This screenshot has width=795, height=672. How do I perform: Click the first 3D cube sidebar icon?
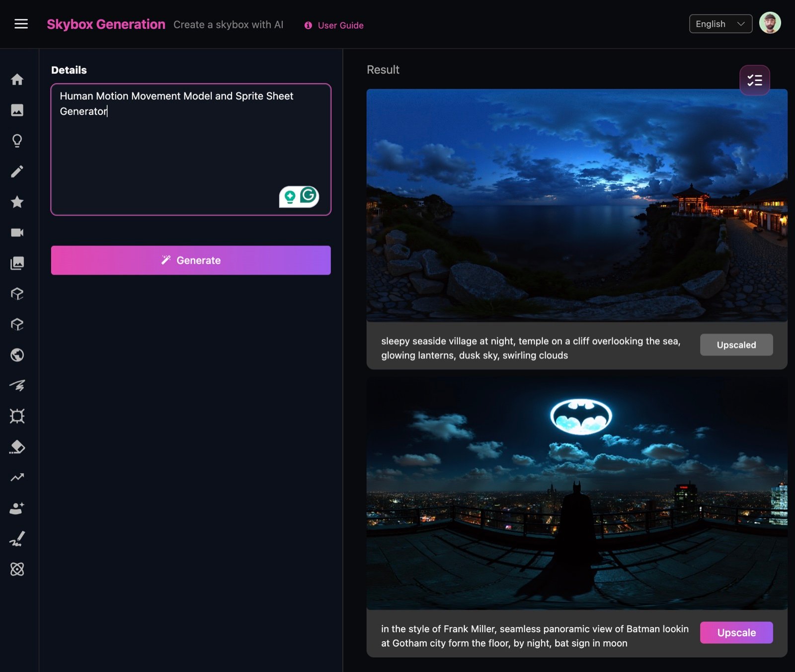(17, 294)
